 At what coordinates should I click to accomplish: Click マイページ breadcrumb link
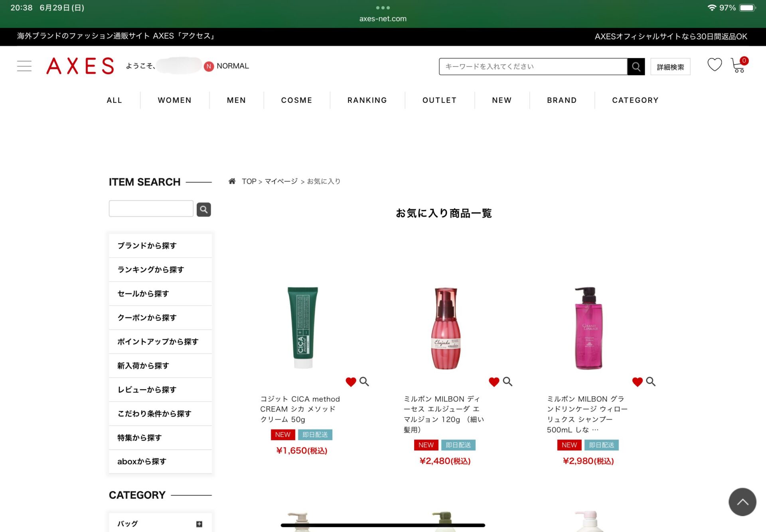281,181
